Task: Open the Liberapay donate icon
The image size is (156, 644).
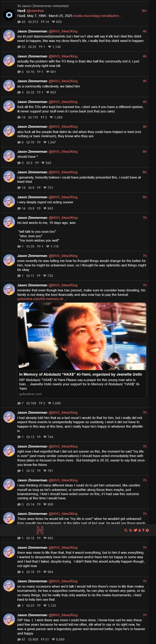Action: [x=140, y=530]
